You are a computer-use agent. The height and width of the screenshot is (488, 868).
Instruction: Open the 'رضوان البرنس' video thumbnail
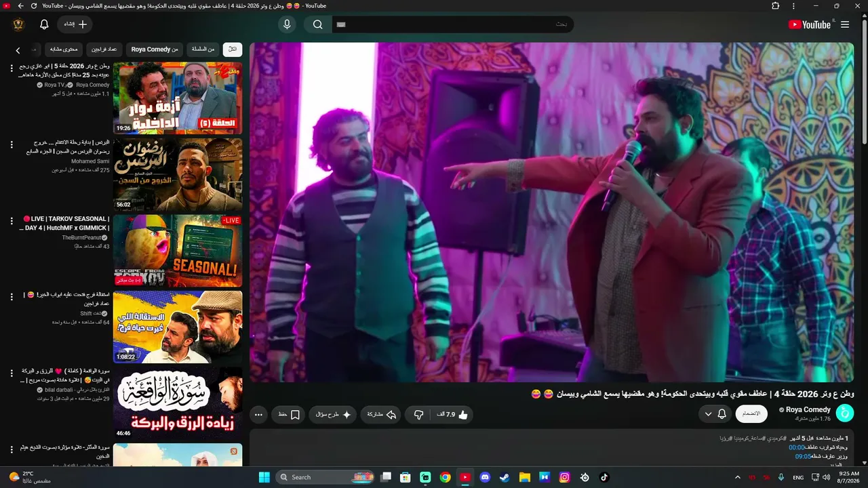[178, 175]
